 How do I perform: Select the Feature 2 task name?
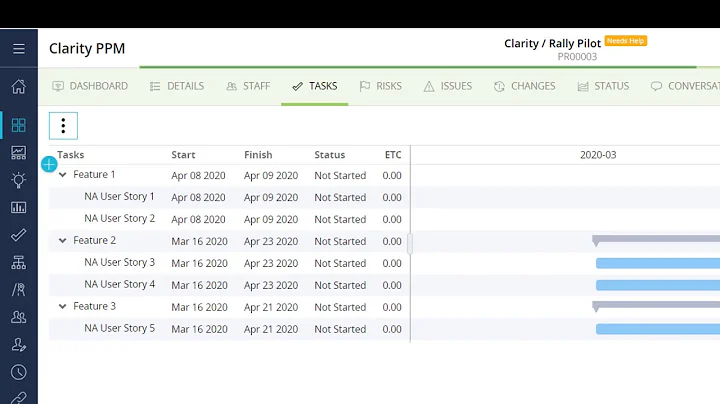[95, 240]
